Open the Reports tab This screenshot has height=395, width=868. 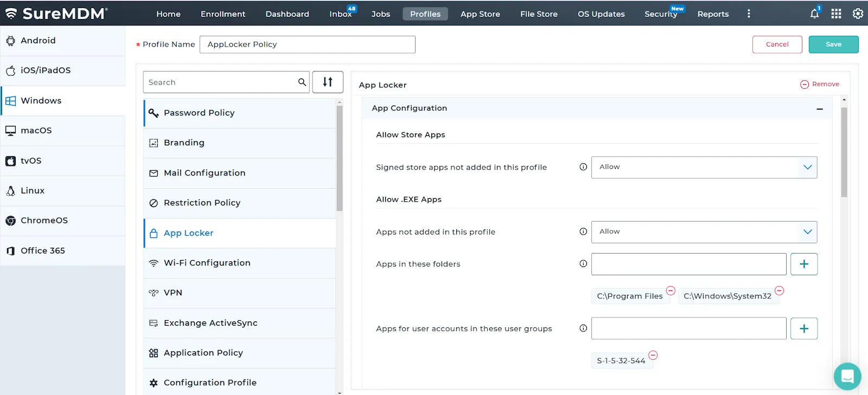coord(713,14)
